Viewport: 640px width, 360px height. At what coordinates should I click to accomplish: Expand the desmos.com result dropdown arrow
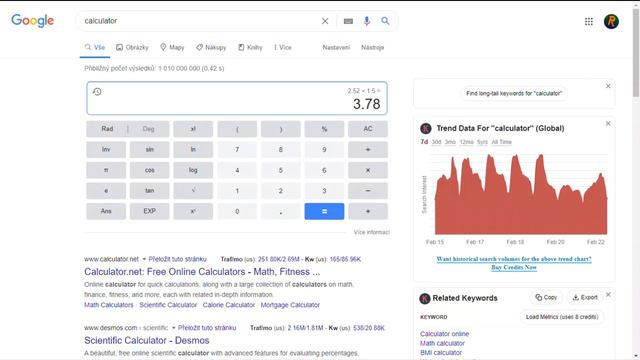coord(173,328)
